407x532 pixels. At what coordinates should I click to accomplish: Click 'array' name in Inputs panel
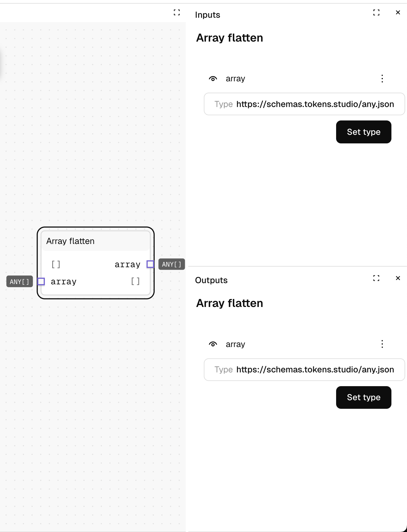[235, 79]
